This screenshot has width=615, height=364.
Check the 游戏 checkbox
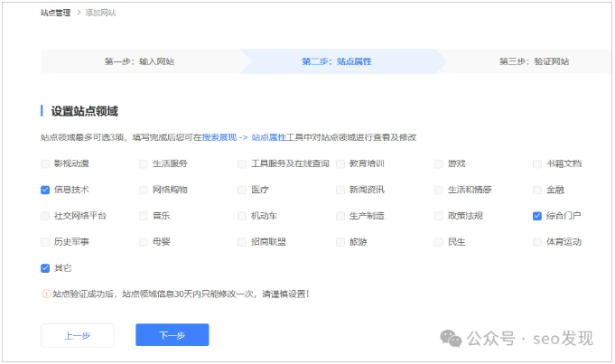coord(439,164)
